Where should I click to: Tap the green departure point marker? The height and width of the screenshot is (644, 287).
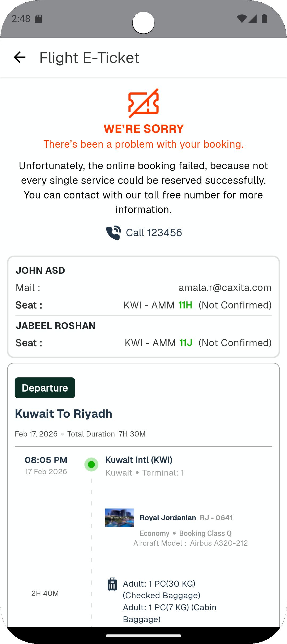[91, 464]
